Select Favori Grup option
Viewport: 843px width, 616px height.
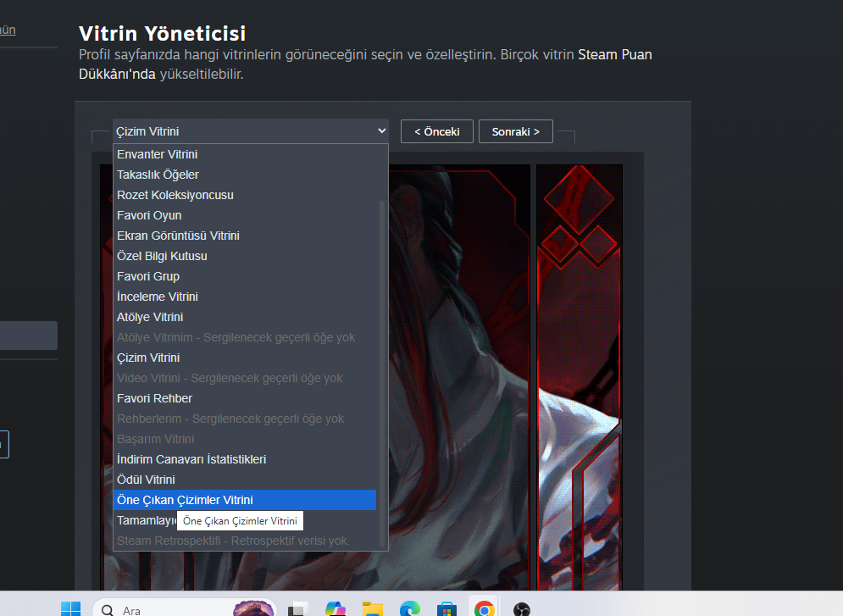(245, 276)
